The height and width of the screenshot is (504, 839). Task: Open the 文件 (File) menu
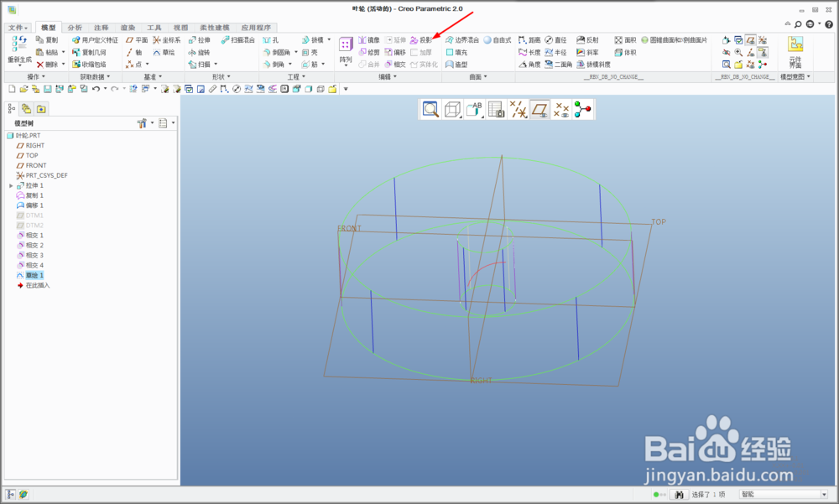click(18, 28)
